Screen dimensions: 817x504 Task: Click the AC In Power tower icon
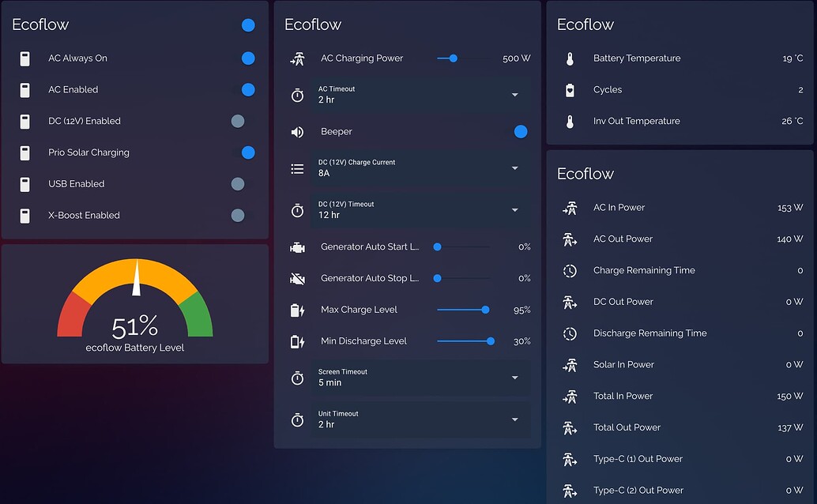[x=570, y=208]
